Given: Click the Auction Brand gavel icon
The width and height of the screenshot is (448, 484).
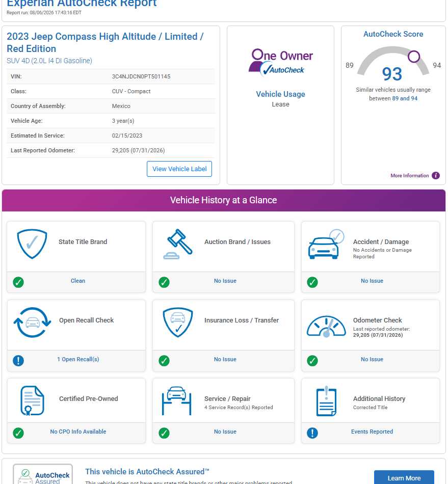Looking at the screenshot, I should 177,244.
